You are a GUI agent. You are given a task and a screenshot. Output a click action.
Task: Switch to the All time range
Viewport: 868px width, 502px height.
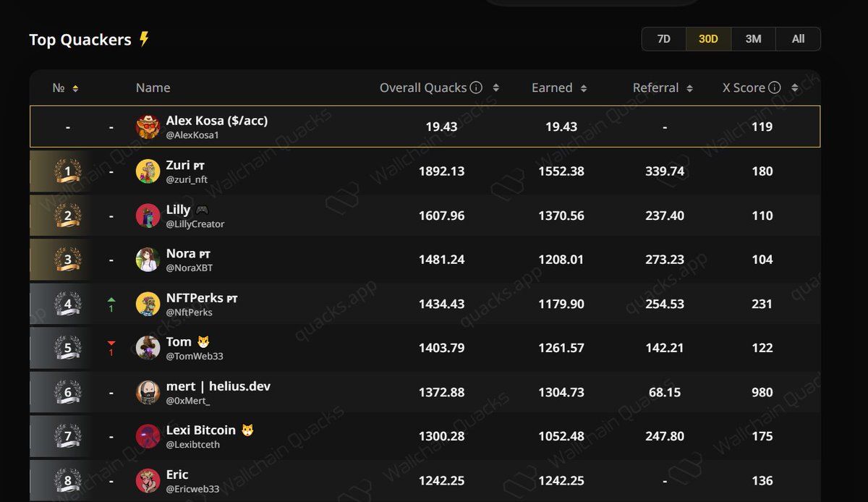tap(798, 39)
